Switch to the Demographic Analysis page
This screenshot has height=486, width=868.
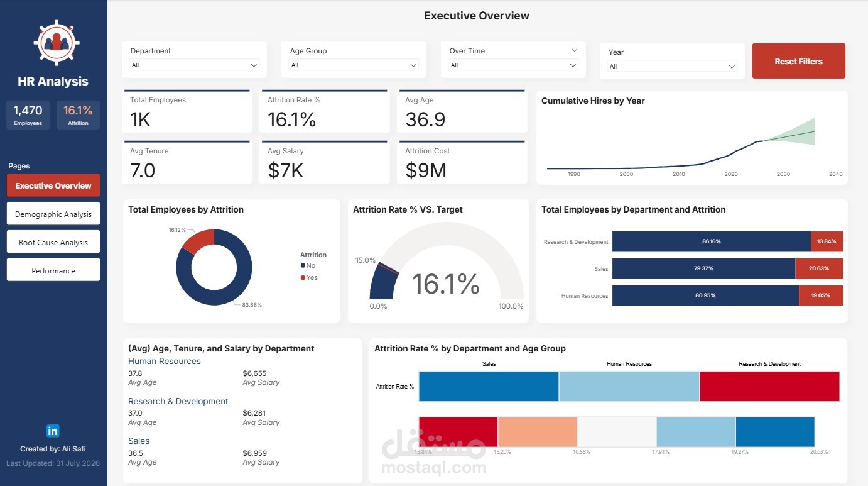click(x=53, y=214)
